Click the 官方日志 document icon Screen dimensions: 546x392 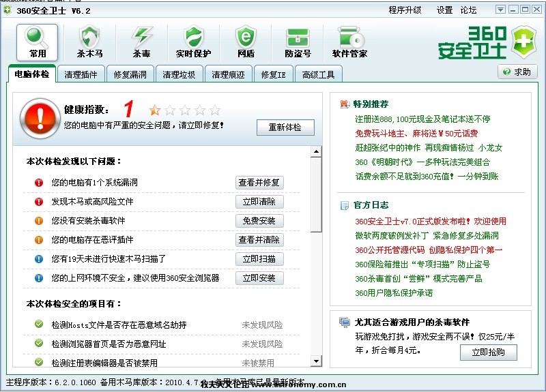tap(345, 205)
